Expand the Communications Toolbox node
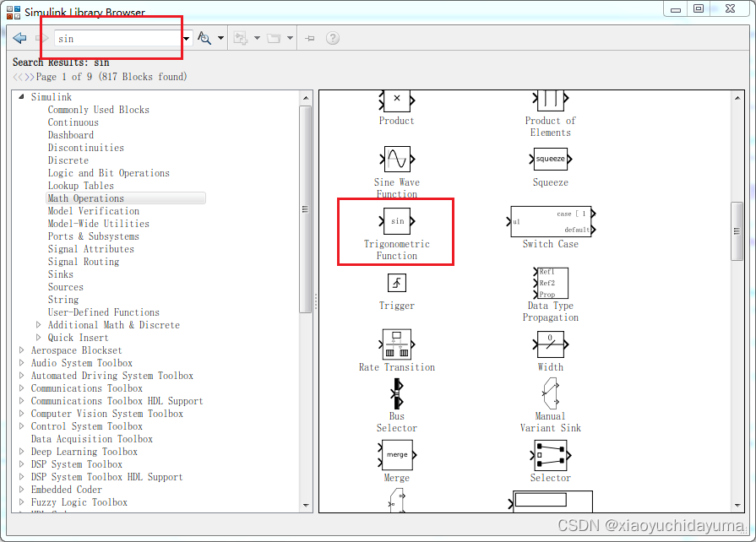This screenshot has width=756, height=542. (x=22, y=388)
